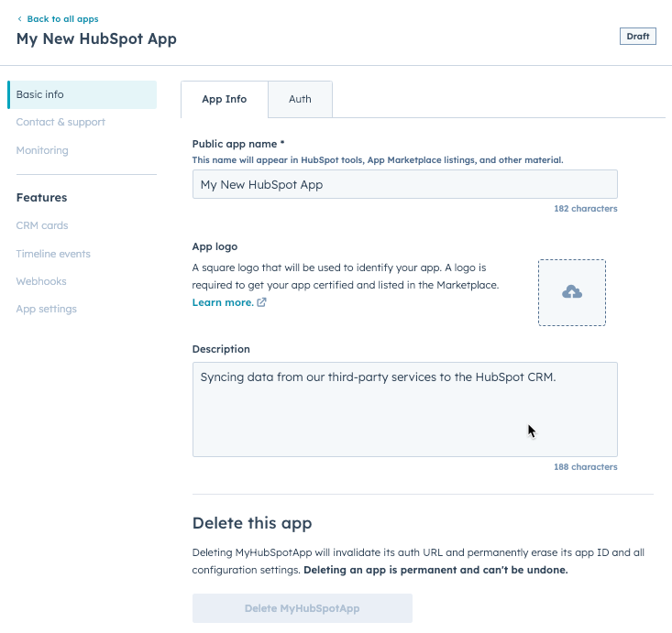Switch to the Auth tab

(x=300, y=99)
